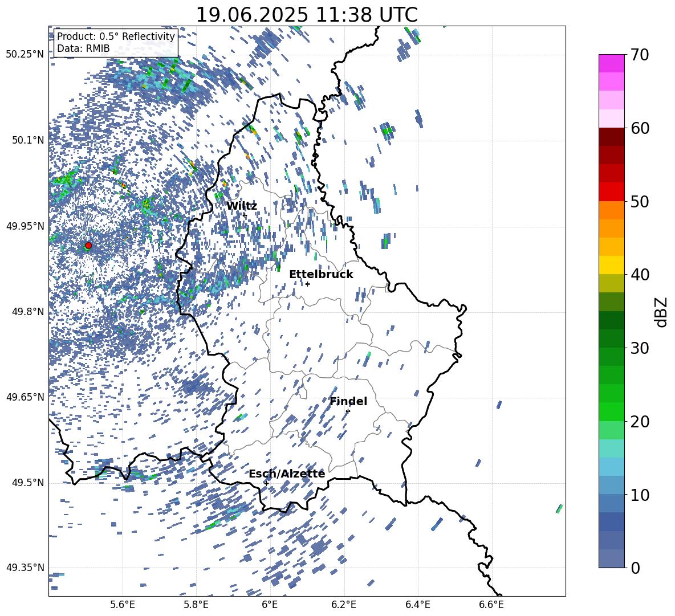This screenshot has height=616, width=675.
Task: Click the orange colorbar segment below 50
Action: pyautogui.click(x=612, y=210)
